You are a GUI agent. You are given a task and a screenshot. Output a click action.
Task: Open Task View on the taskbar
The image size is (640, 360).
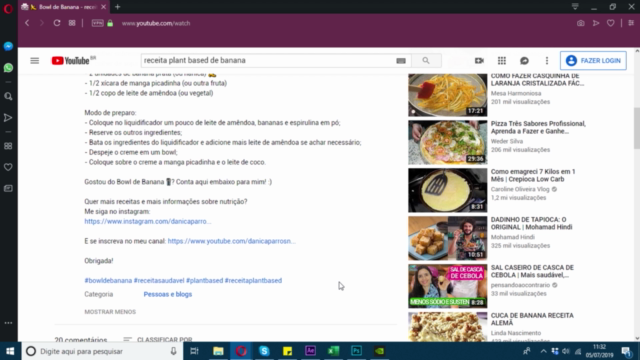pyautogui.click(x=194, y=351)
